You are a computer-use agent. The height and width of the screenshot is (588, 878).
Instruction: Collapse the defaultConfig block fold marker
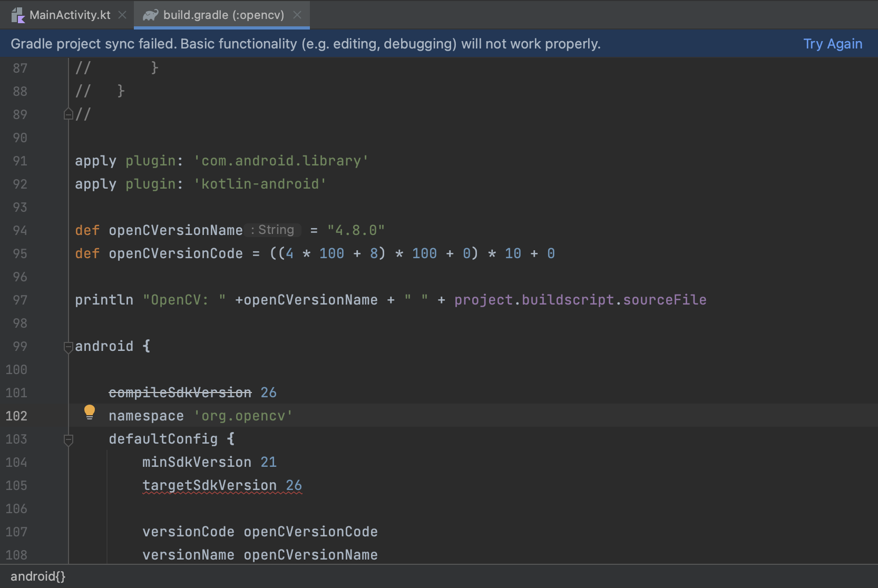pyautogui.click(x=68, y=439)
